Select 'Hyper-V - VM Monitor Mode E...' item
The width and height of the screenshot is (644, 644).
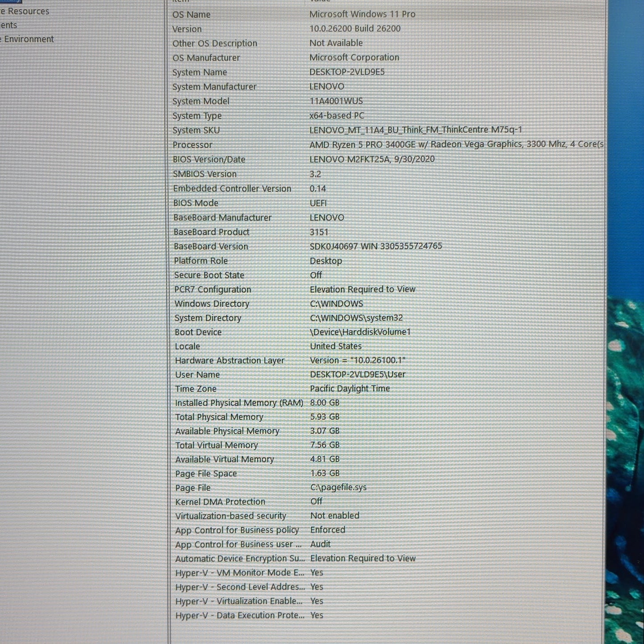click(240, 573)
